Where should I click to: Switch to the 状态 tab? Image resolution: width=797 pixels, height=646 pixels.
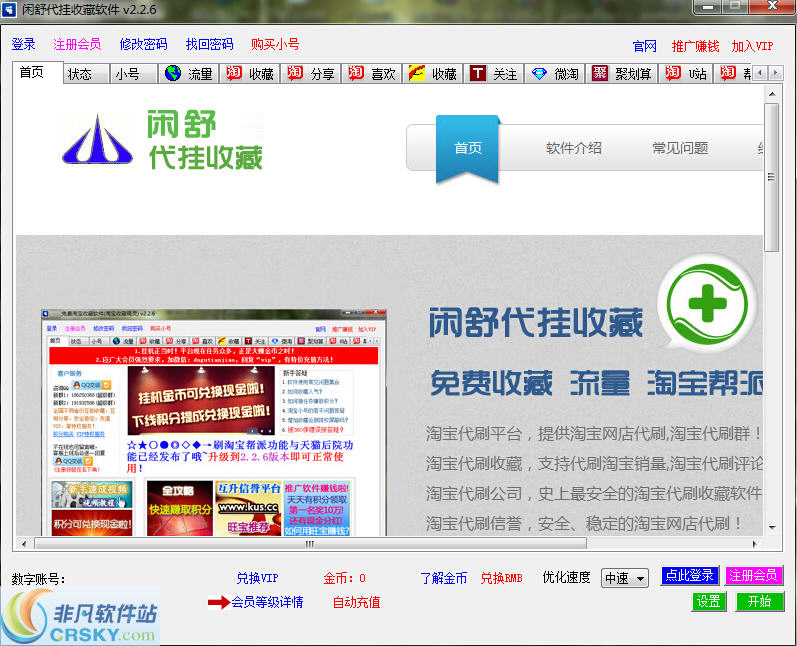point(86,74)
